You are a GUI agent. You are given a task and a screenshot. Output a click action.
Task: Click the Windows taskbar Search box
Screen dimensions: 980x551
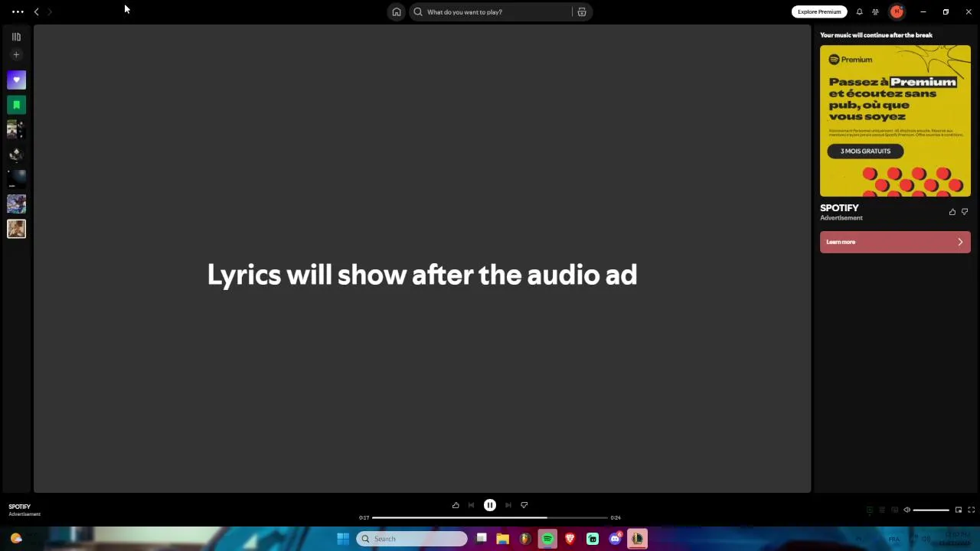412,539
